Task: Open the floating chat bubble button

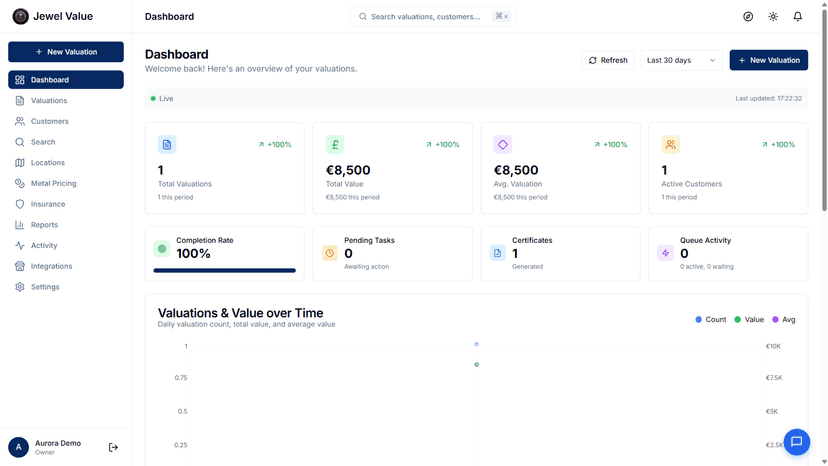Action: point(797,442)
